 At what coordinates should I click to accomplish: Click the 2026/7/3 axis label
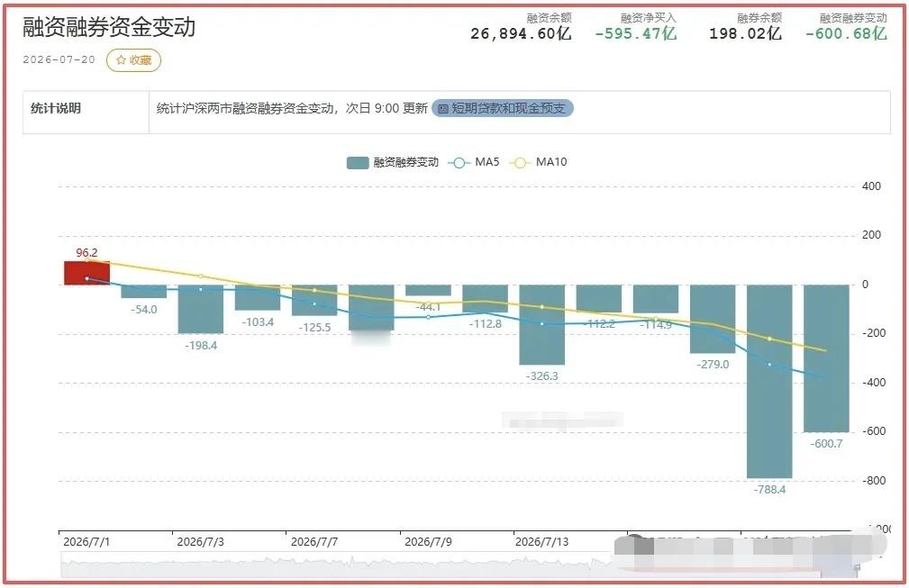click(200, 542)
